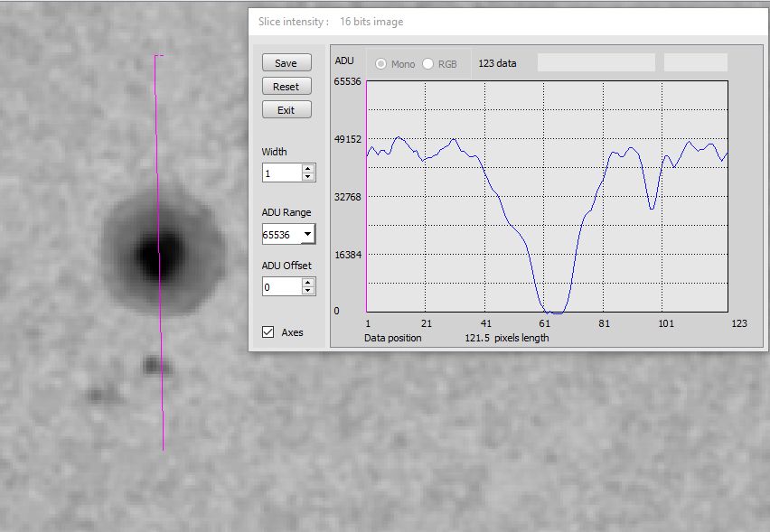770x532 pixels.
Task: Select the RGB radio button
Action: click(428, 64)
